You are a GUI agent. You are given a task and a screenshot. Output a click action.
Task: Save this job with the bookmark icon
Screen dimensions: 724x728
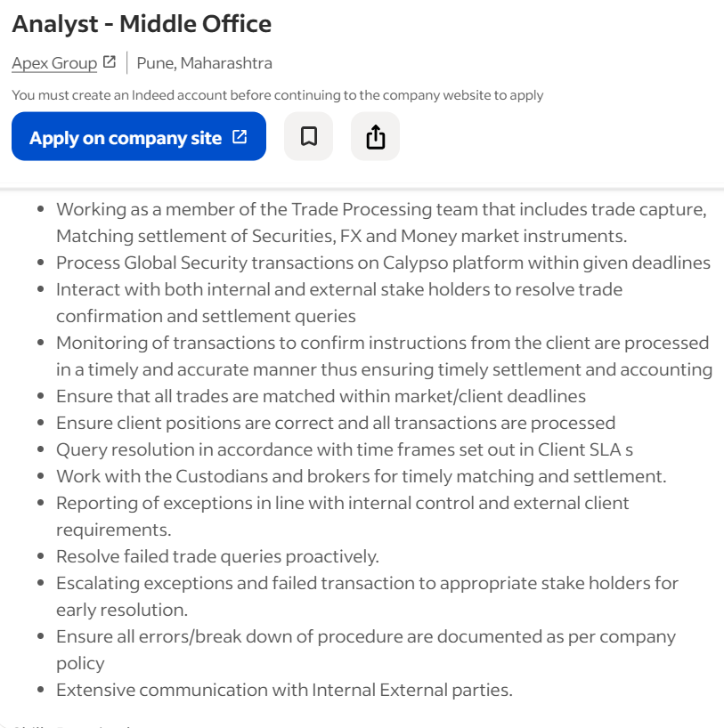[308, 136]
